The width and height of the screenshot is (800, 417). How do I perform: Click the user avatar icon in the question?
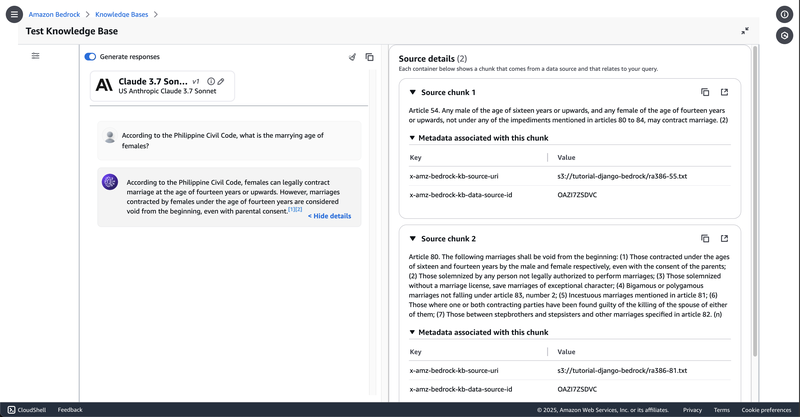point(110,137)
